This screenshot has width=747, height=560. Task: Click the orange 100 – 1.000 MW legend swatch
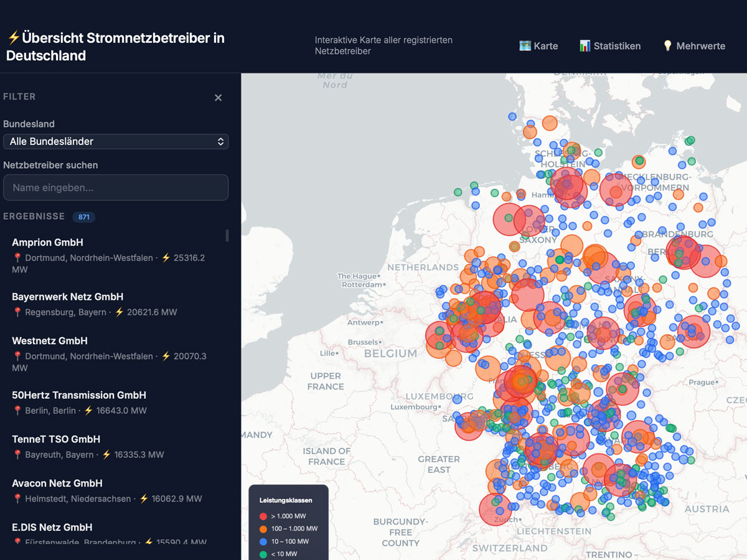point(263,529)
